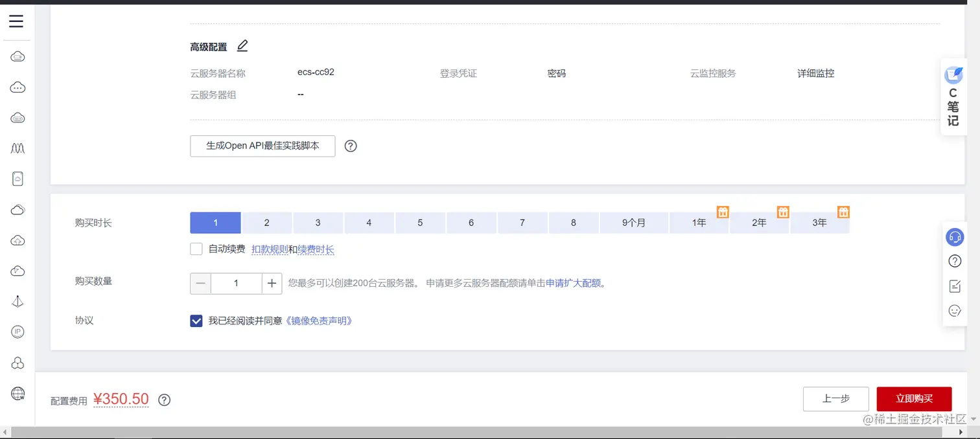Image resolution: width=980 pixels, height=439 pixels.
Task: Select 5 months purchase duration
Action: pyautogui.click(x=420, y=223)
